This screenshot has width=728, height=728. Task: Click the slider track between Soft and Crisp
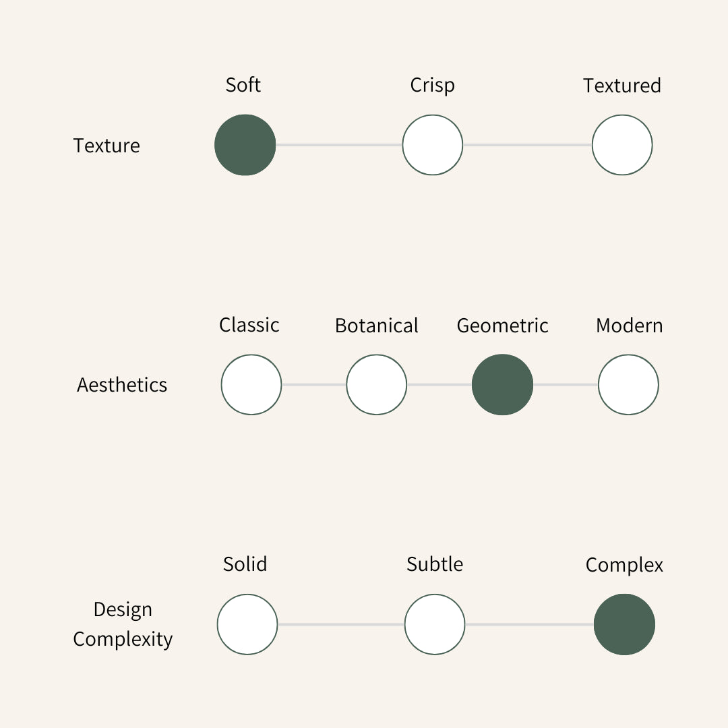[339, 145]
